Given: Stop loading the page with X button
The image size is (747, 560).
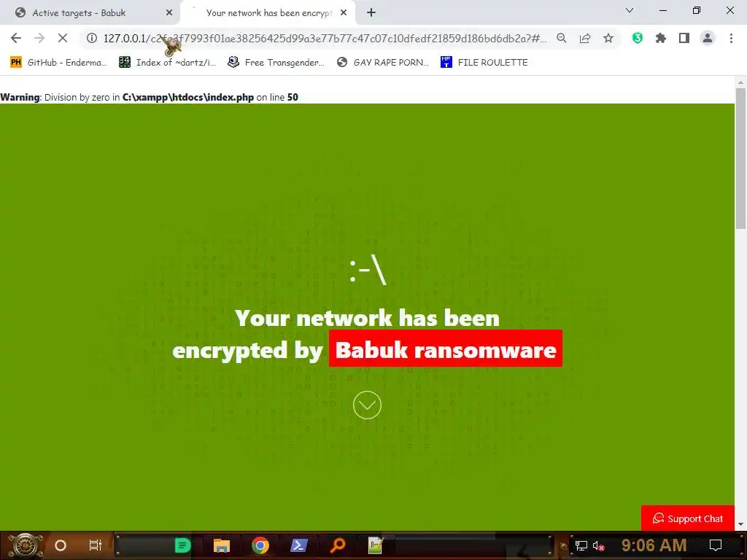Looking at the screenshot, I should point(63,39).
